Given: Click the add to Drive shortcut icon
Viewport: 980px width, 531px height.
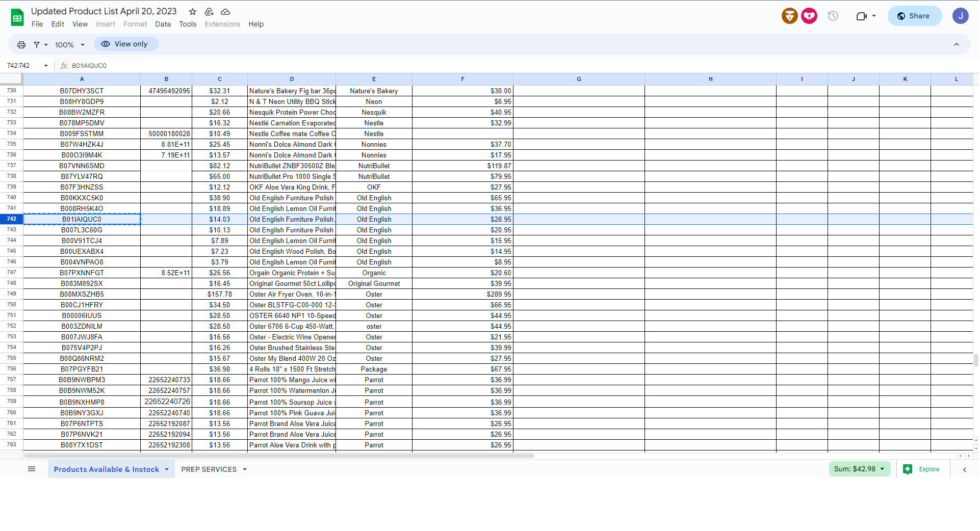Looking at the screenshot, I should [x=209, y=12].
